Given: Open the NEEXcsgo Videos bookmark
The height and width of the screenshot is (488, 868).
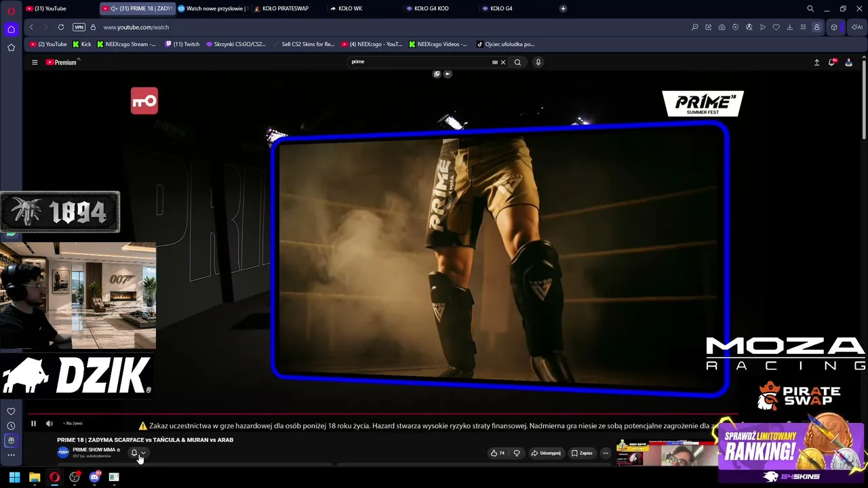Looking at the screenshot, I should point(438,44).
